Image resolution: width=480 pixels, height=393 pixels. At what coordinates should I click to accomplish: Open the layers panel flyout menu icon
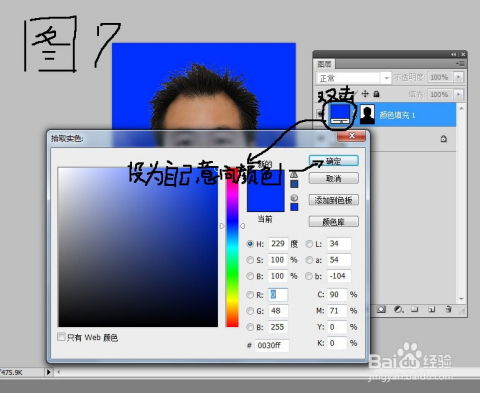(461, 63)
